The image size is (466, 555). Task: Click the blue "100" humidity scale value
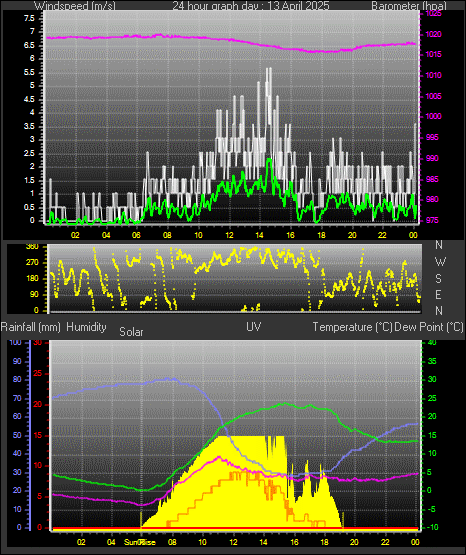click(15, 342)
